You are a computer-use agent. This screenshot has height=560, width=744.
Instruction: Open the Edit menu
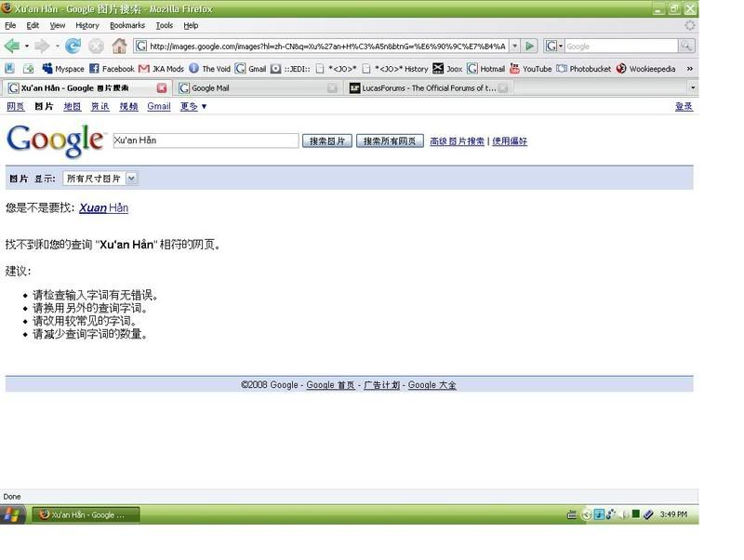[x=33, y=25]
